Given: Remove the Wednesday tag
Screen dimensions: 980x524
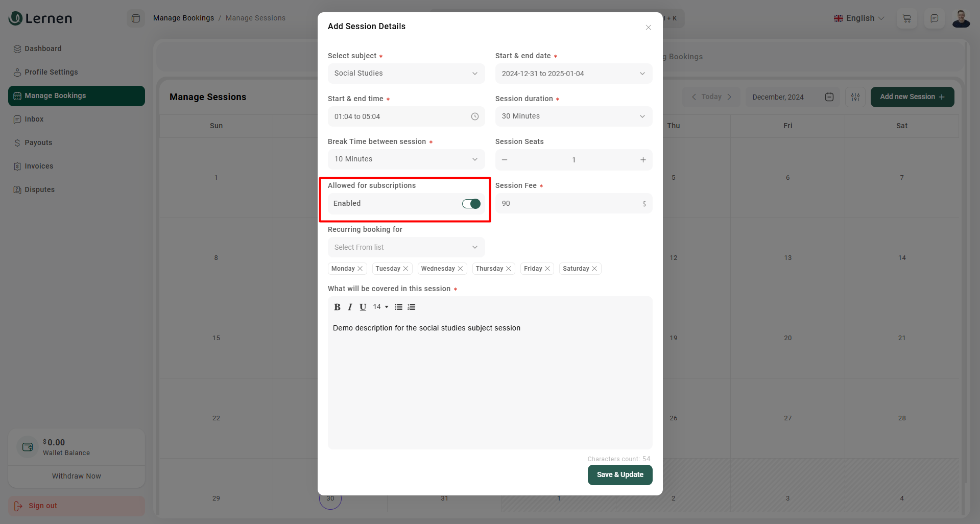Looking at the screenshot, I should pos(460,269).
